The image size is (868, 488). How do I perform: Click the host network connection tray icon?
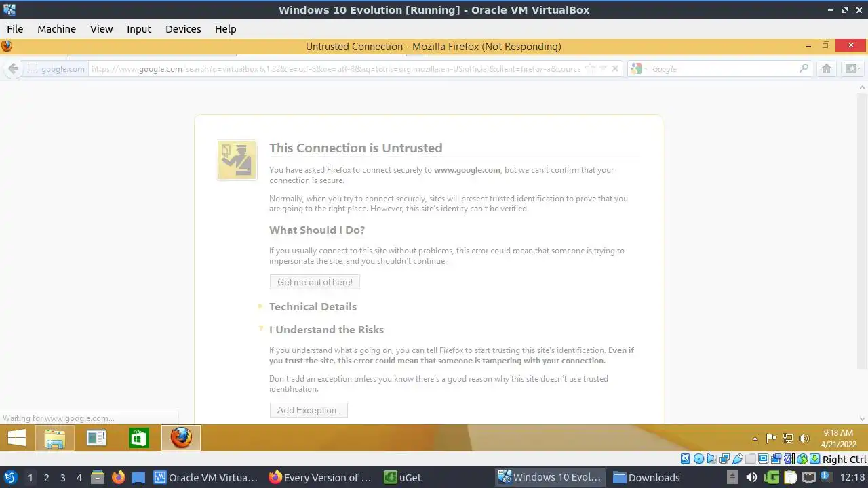point(809,477)
